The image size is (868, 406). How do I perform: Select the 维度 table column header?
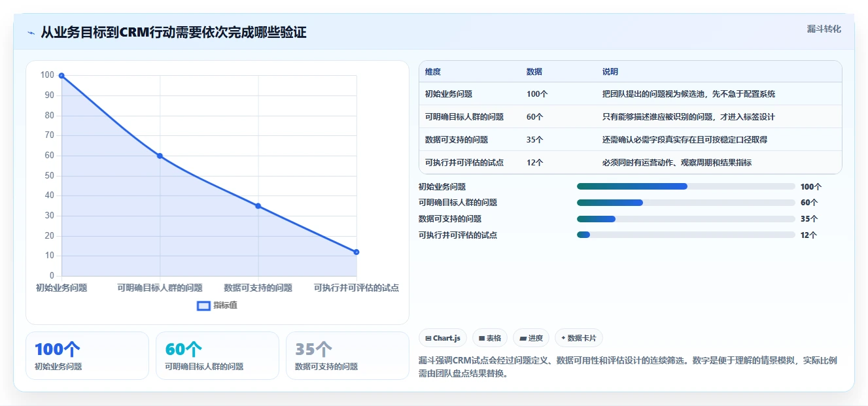pos(433,72)
